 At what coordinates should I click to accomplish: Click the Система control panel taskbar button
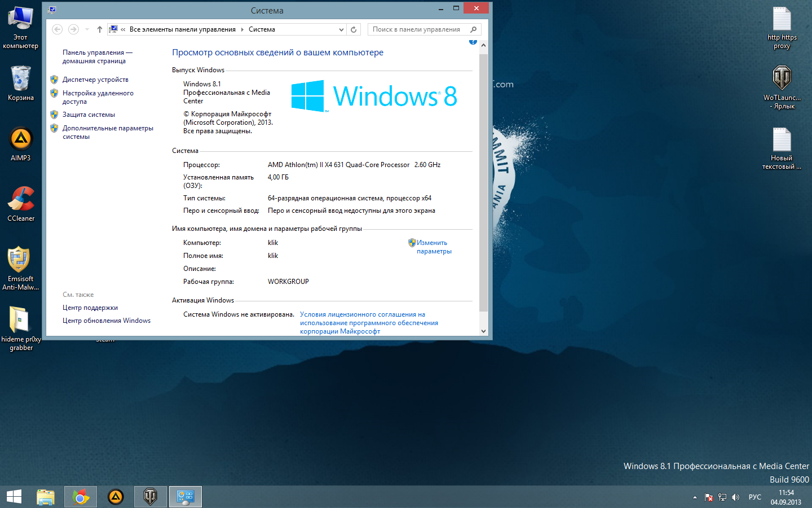pos(186,497)
